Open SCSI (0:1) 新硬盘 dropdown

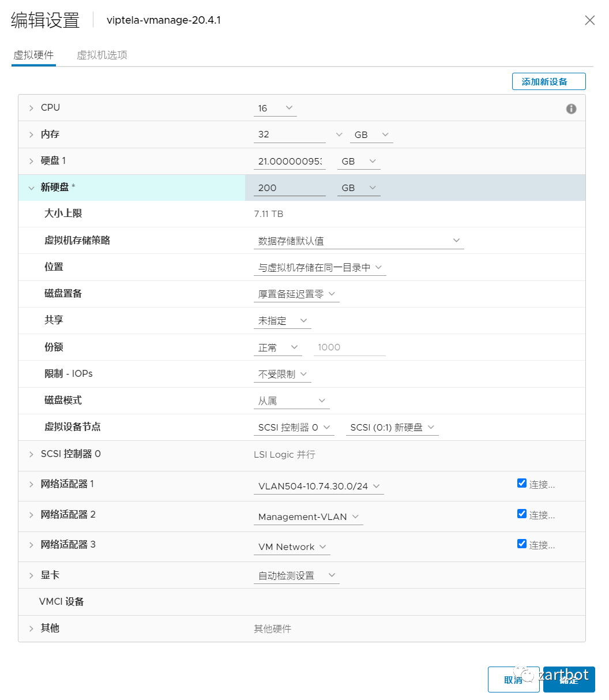tap(392, 428)
